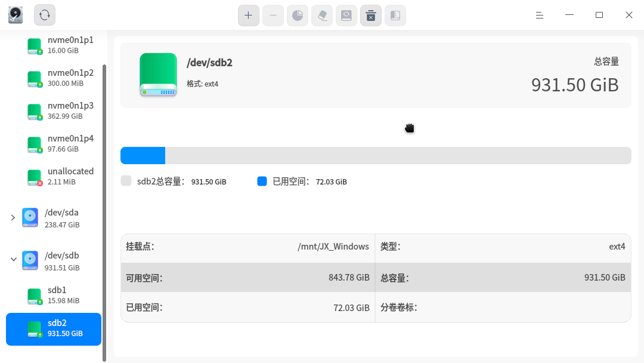Screen dimensions: 644x363
Task: Click the 可用空间 label
Action: (x=144, y=278)
